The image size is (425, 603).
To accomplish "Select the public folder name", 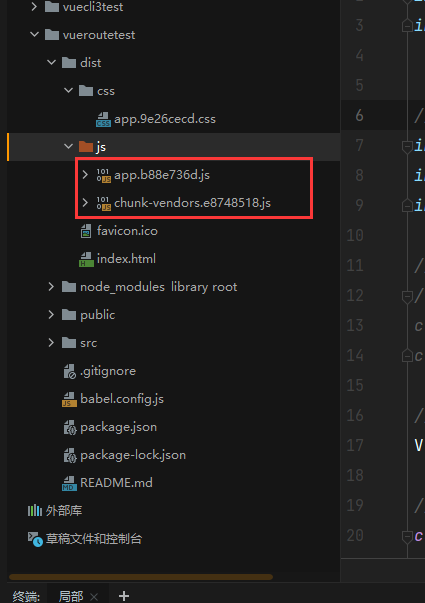I will [97, 315].
